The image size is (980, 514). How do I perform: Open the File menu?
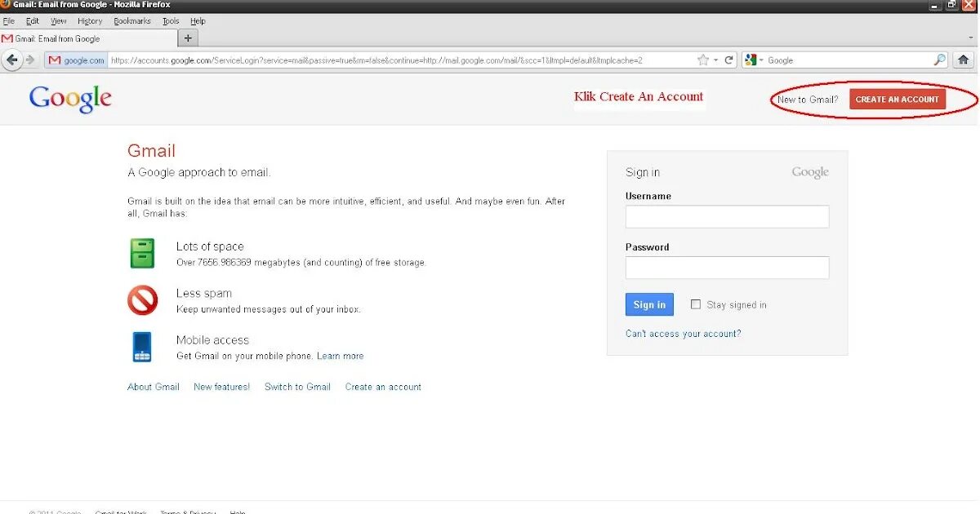tap(9, 21)
